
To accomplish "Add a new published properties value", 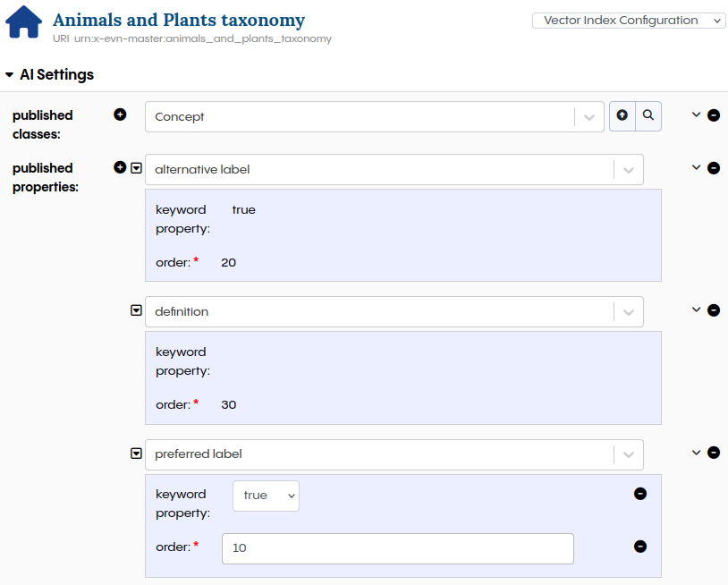I will pyautogui.click(x=120, y=167).
